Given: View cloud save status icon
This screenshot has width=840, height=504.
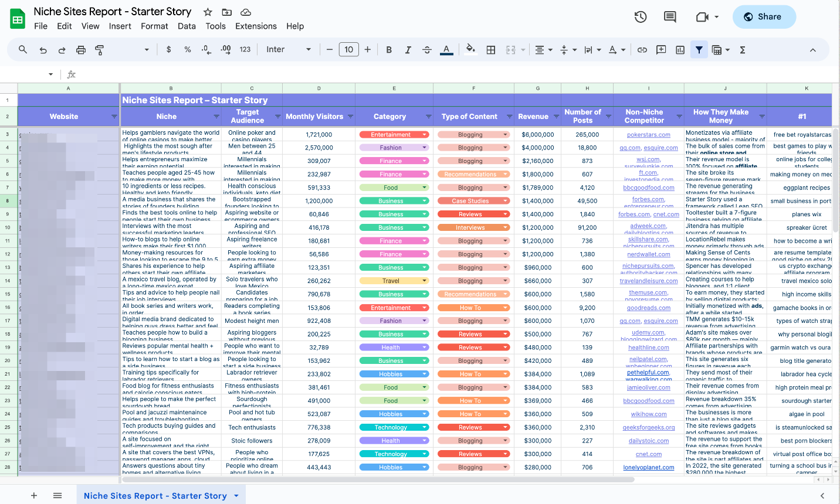Looking at the screenshot, I should [x=246, y=12].
